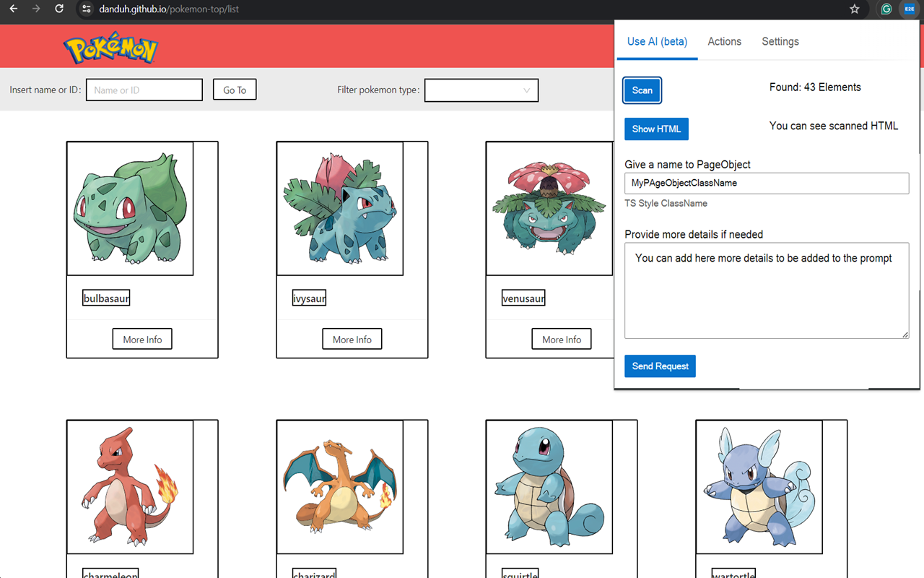Focus the PageObject class name field
The width and height of the screenshot is (924, 578).
tap(766, 184)
